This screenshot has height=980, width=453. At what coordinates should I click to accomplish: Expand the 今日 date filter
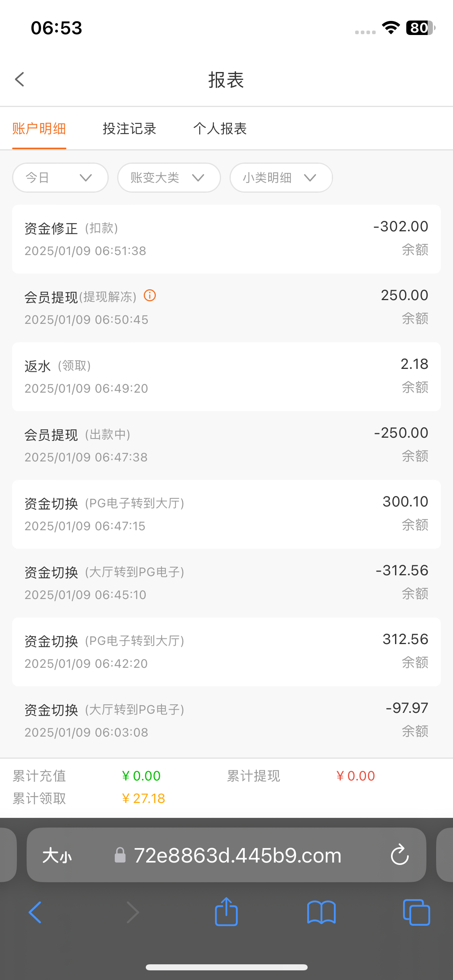click(60, 177)
